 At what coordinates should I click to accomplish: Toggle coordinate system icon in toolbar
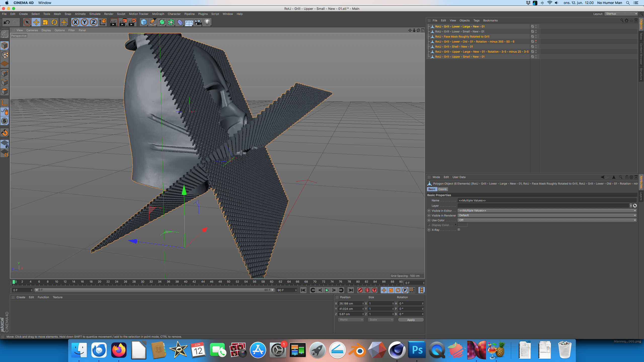103,22
